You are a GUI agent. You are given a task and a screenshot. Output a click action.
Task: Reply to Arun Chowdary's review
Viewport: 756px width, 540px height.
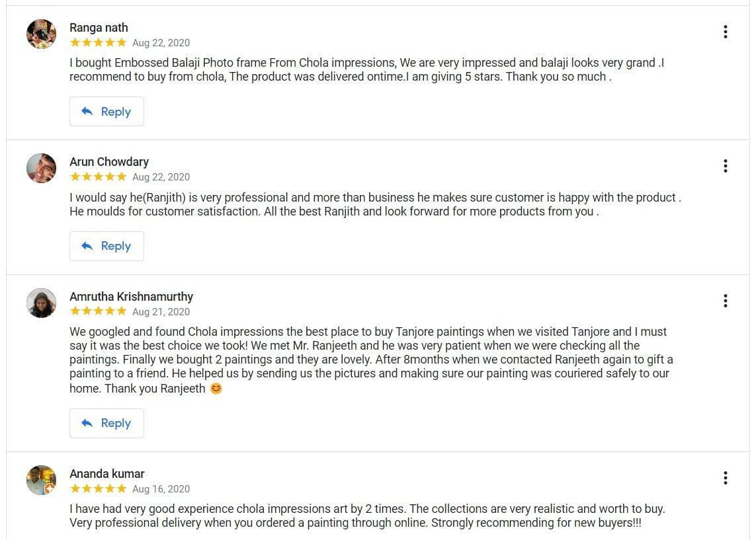tap(106, 246)
